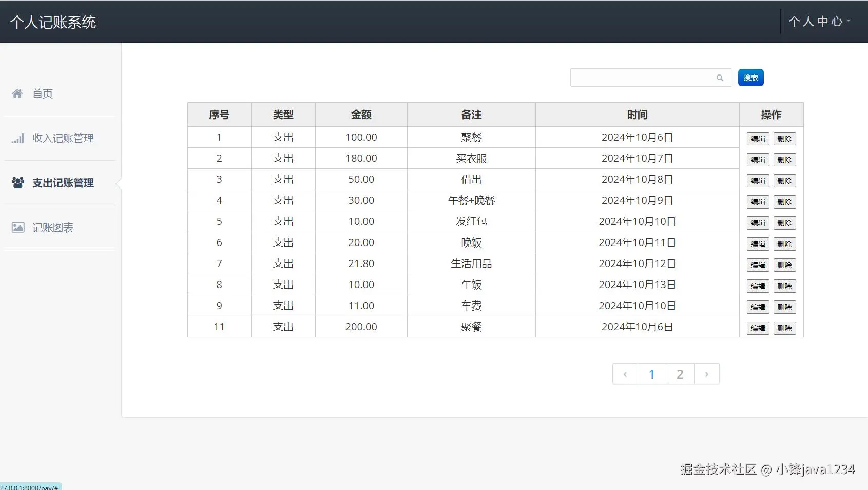This screenshot has height=490, width=868.
Task: Click the date cell 2024年10月13日
Action: 638,285
